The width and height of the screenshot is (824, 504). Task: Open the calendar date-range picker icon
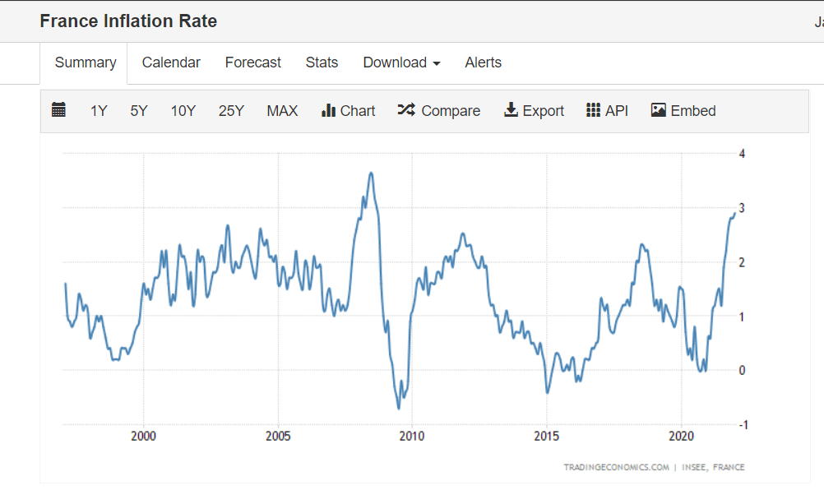tap(58, 110)
